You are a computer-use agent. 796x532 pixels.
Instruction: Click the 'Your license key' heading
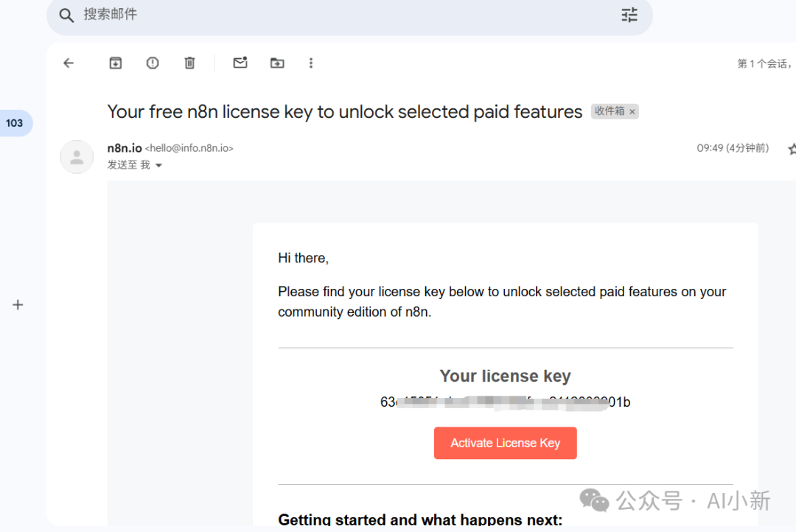pyautogui.click(x=505, y=376)
